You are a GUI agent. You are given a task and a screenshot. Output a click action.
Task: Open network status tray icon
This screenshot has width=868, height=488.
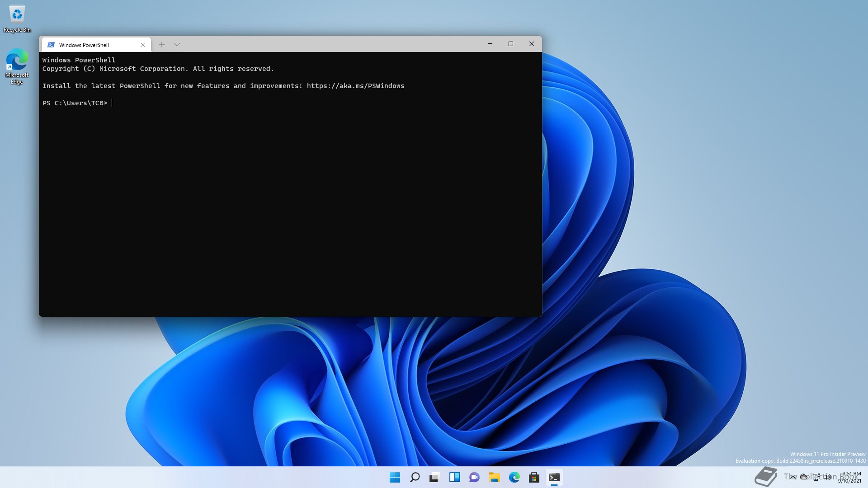pos(816,477)
